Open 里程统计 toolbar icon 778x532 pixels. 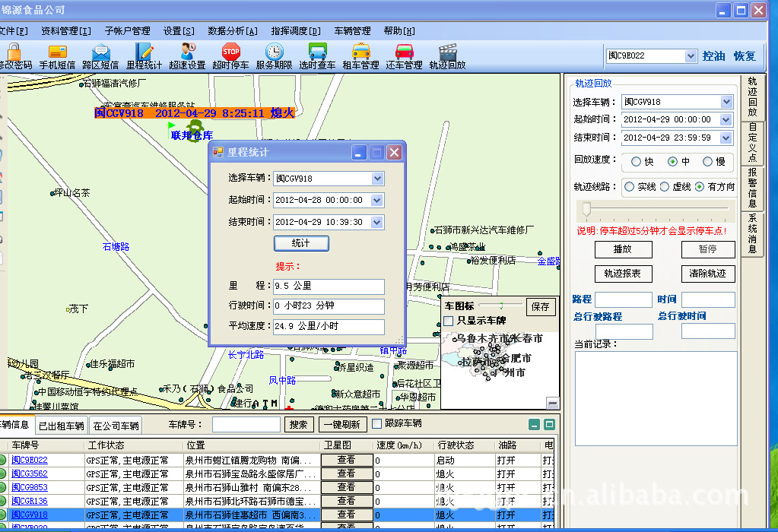(x=144, y=52)
